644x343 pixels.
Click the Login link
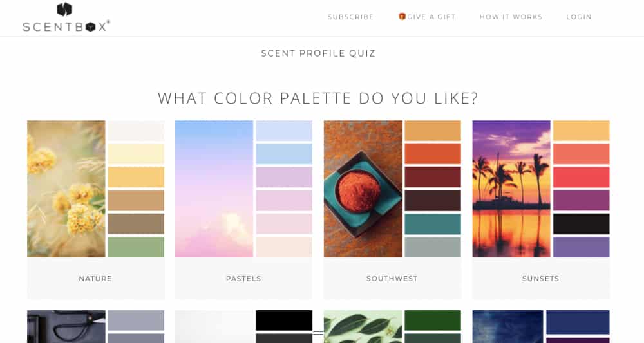pos(579,17)
